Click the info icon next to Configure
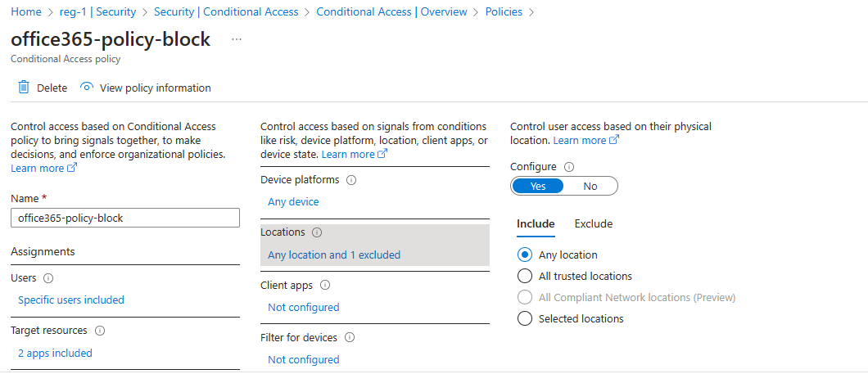 [x=569, y=167]
